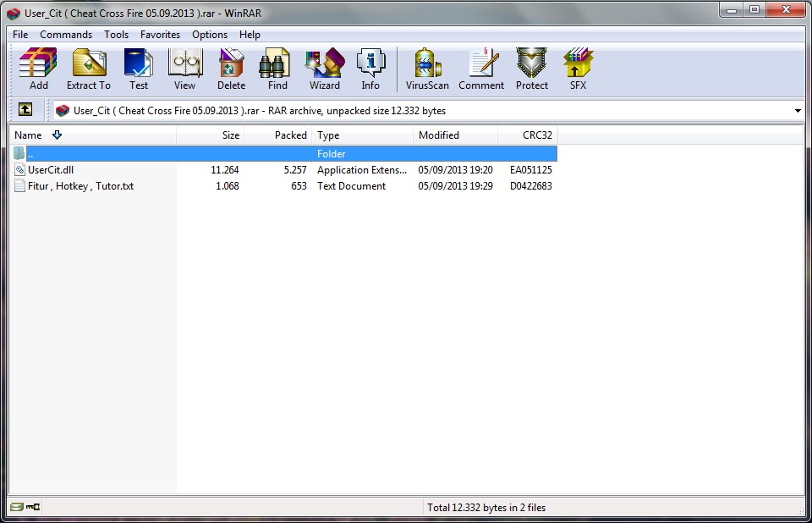Open the File menu
Viewport: 812px width, 523px height.
click(20, 35)
